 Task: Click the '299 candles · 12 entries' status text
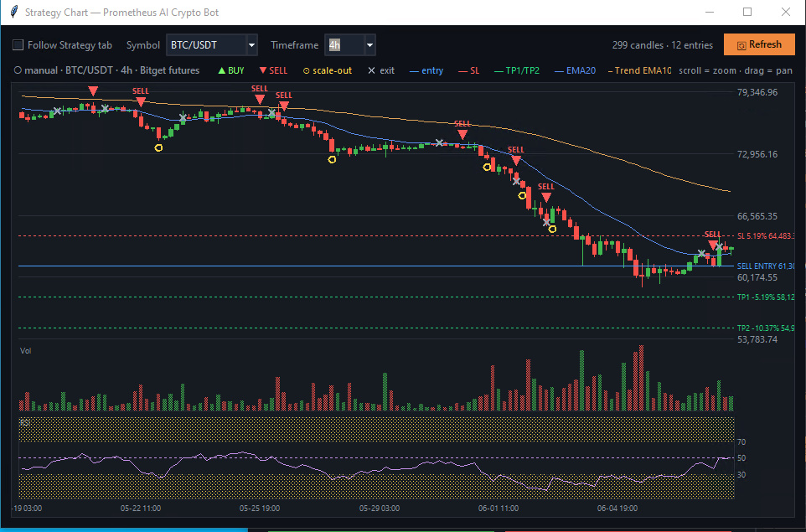[663, 45]
